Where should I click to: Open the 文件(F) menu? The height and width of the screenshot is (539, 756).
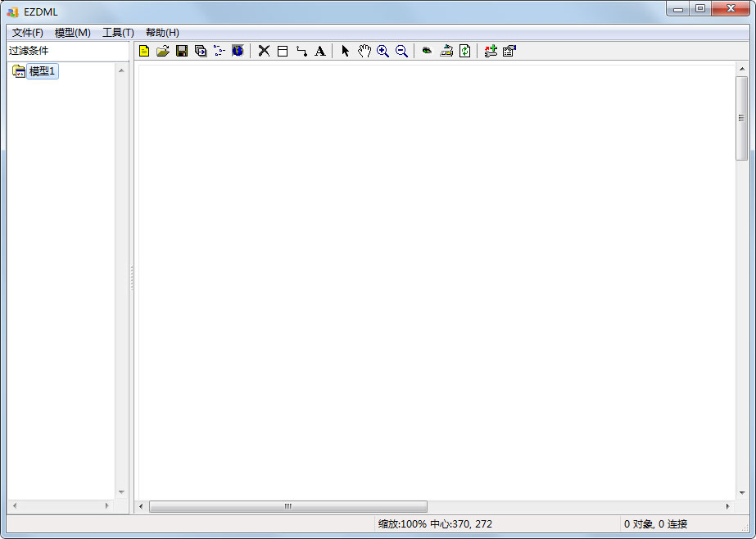coord(27,33)
